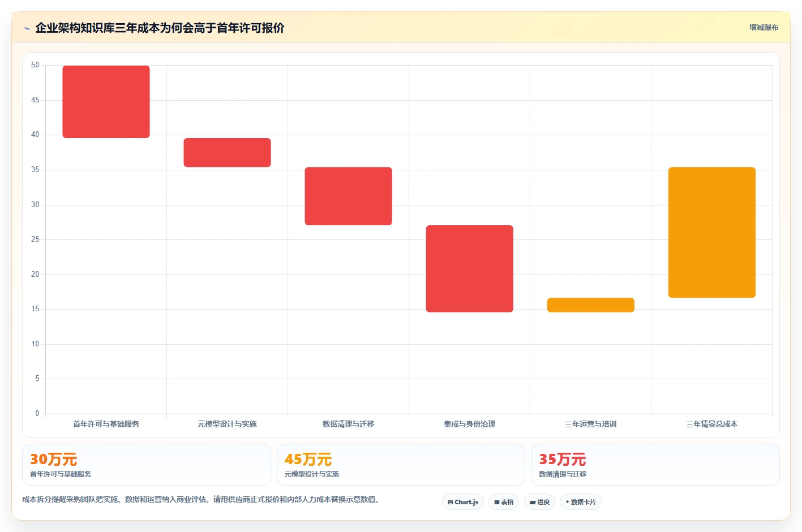Click the 数据卡片 chip
This screenshot has height=532, width=802.
tap(581, 502)
